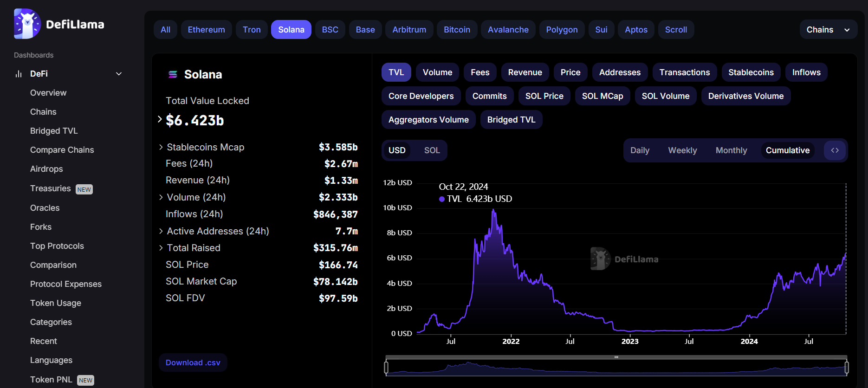Click the NEW badge next to Token PNL
This screenshot has width=868, height=388.
85,380
